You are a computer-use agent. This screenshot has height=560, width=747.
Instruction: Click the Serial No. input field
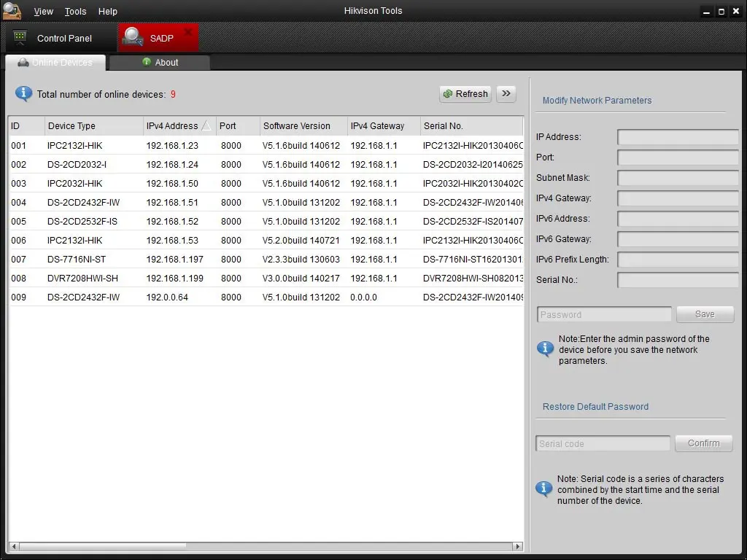[x=678, y=280]
